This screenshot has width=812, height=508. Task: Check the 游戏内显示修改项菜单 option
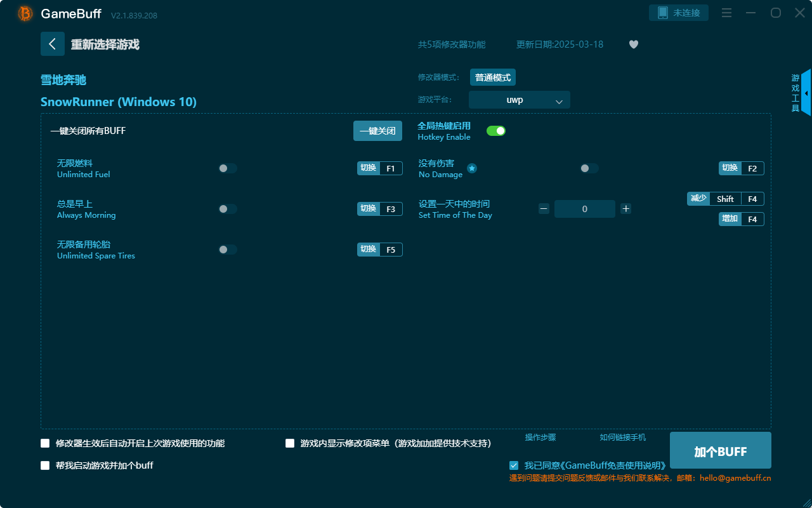(289, 443)
